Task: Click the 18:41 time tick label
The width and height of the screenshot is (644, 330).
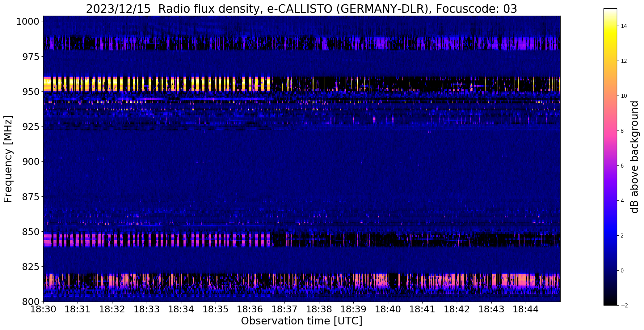Action: click(x=423, y=309)
